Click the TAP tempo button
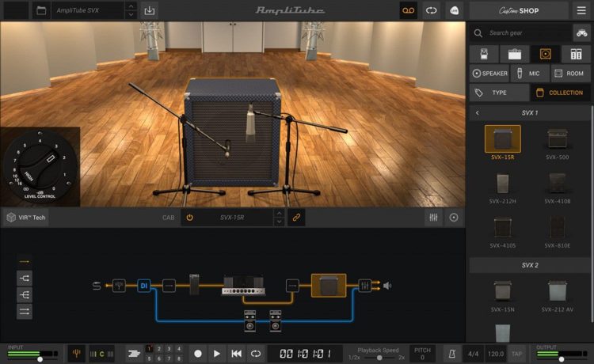Screen dimensions: 594x364 (516, 354)
